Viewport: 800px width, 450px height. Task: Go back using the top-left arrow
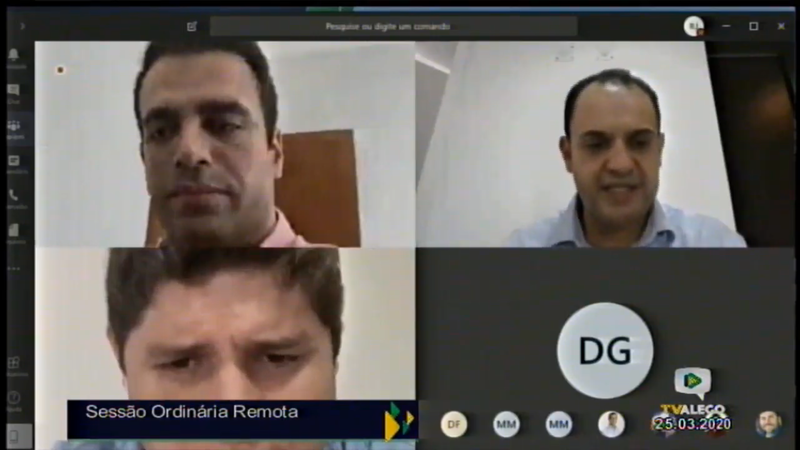click(x=22, y=26)
